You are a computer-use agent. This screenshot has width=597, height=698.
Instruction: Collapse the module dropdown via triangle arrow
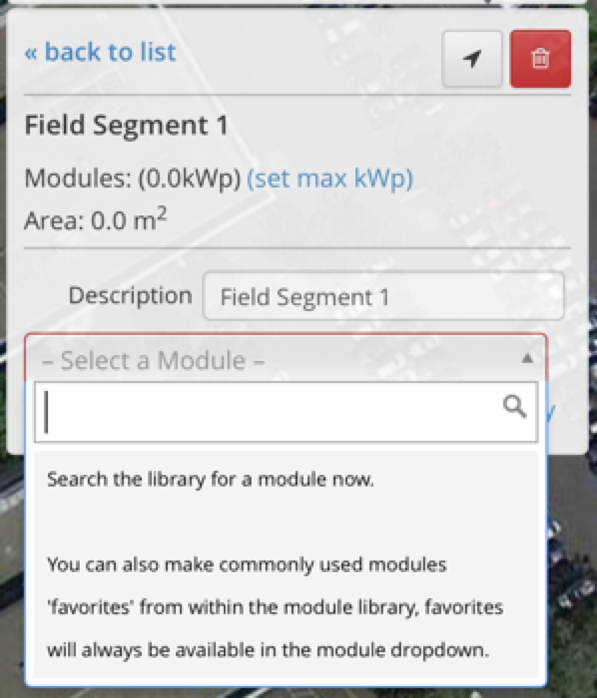[527, 358]
